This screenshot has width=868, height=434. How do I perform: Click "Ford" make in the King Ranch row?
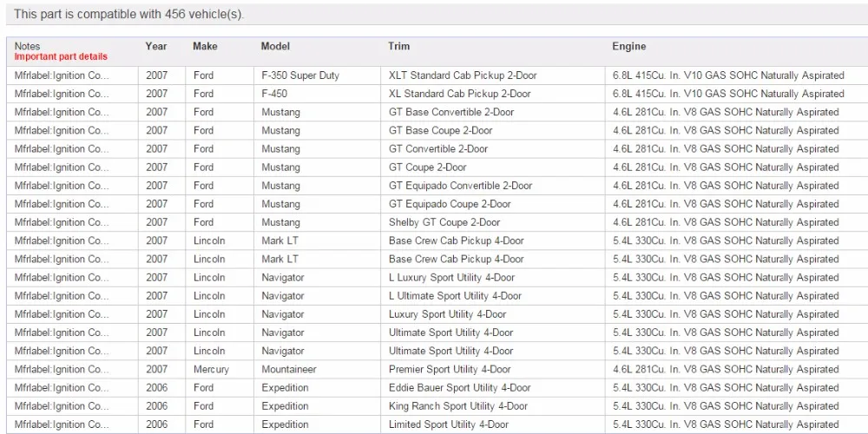tap(203, 405)
